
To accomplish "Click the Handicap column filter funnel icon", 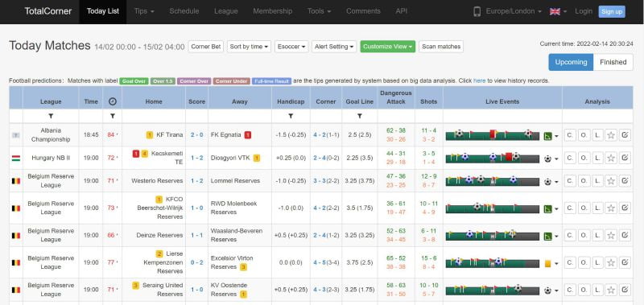I will (x=291, y=116).
